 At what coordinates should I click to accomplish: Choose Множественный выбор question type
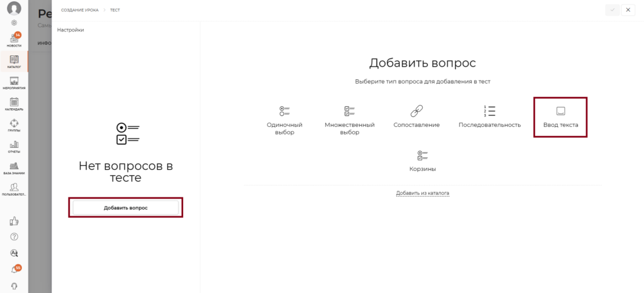coord(350,120)
